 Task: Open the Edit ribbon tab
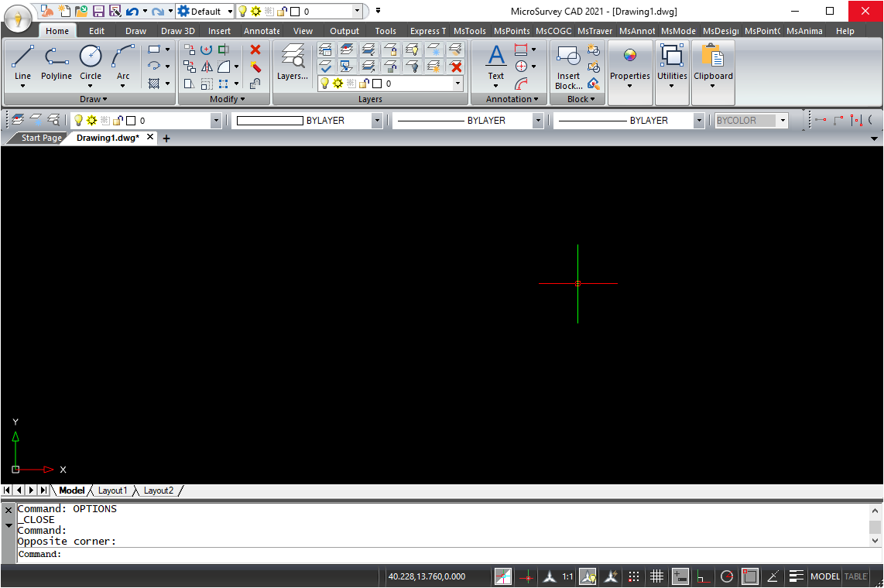[x=97, y=31]
